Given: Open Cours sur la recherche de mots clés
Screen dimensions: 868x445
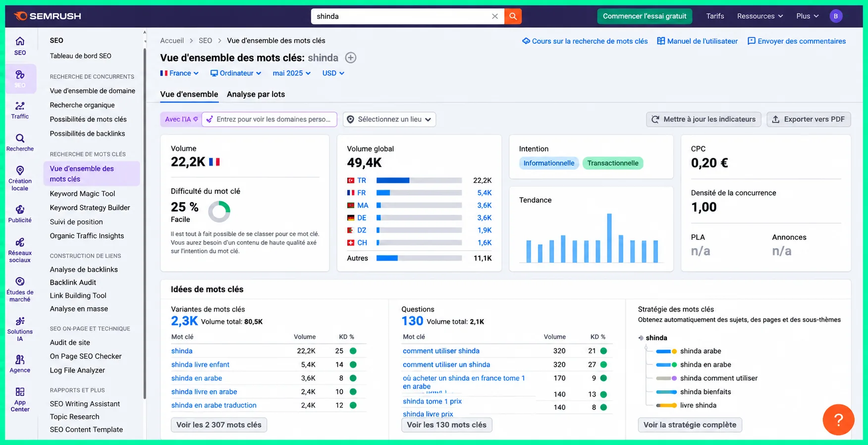Looking at the screenshot, I should pyautogui.click(x=585, y=41).
